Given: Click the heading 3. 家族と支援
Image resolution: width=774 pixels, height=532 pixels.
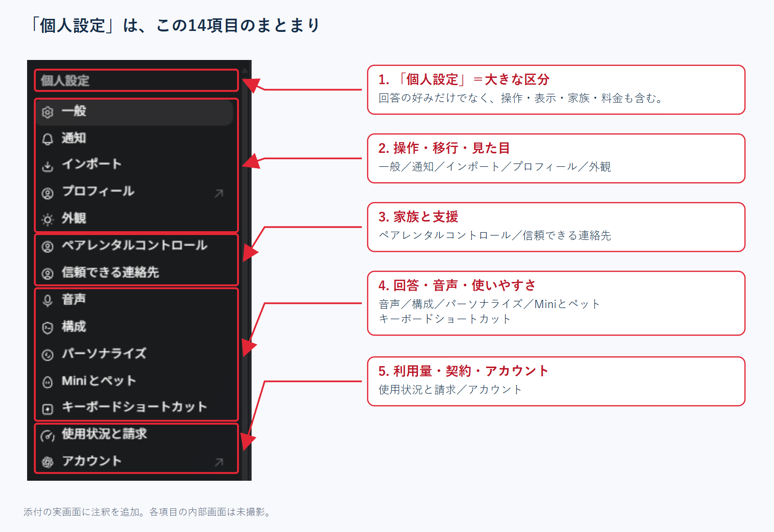Looking at the screenshot, I should tap(418, 217).
